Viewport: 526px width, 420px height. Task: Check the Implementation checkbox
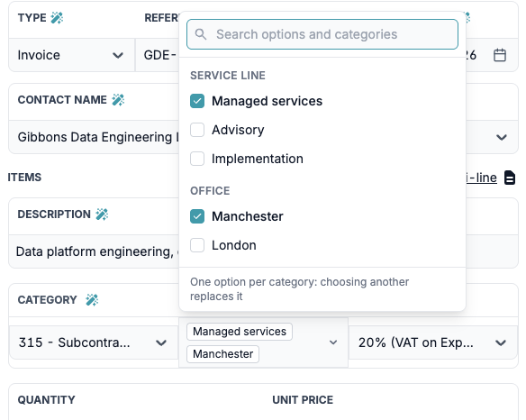click(x=197, y=159)
